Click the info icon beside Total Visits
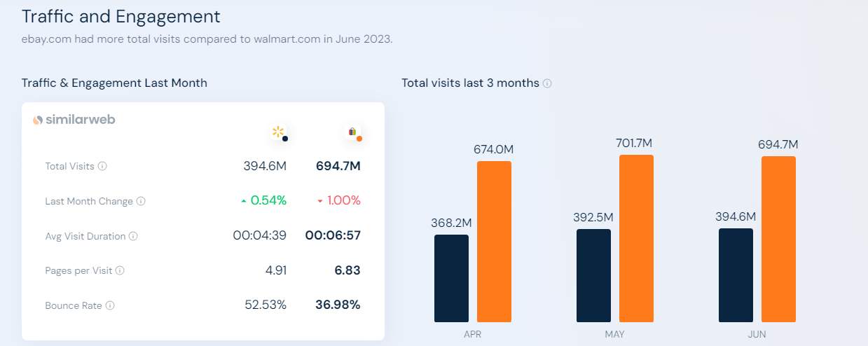The image size is (868, 346). pos(102,167)
